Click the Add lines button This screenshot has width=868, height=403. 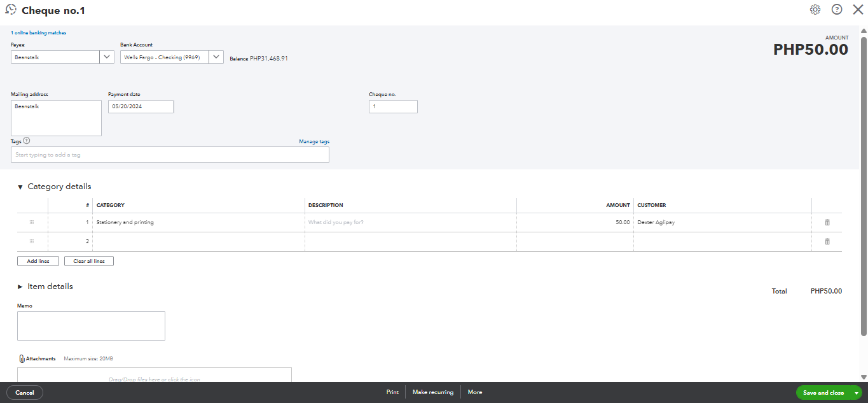click(38, 261)
